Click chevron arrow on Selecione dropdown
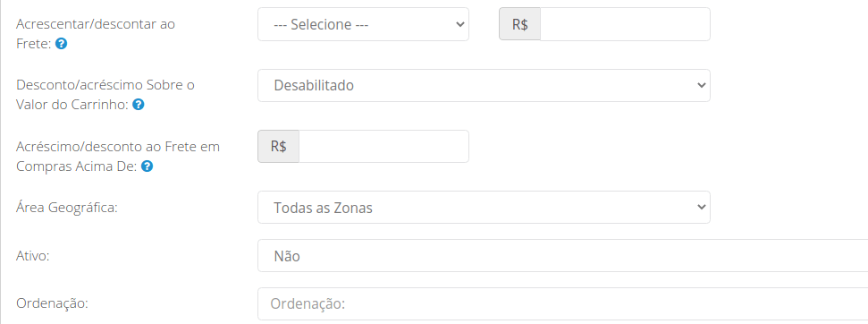This screenshot has height=324, width=868. 459,24
